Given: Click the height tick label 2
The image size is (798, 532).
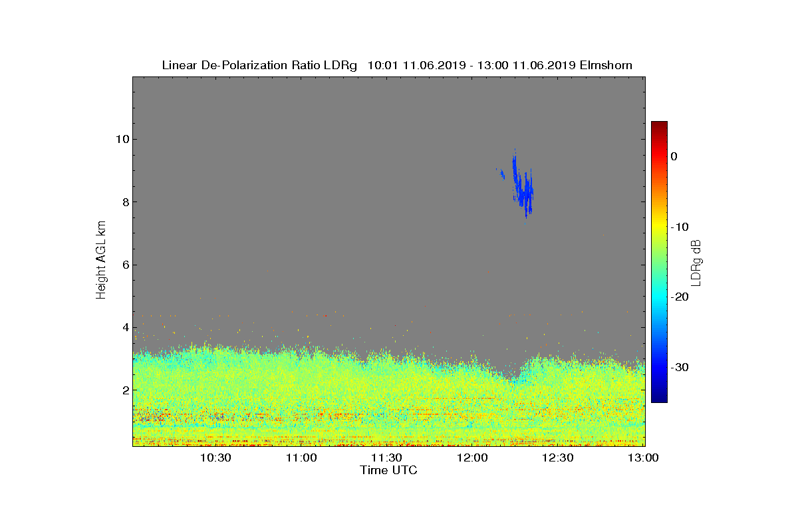Looking at the screenshot, I should 126,390.
